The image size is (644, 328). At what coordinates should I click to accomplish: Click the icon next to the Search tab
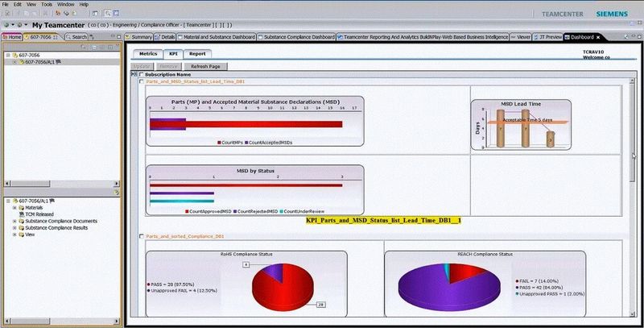(x=92, y=37)
